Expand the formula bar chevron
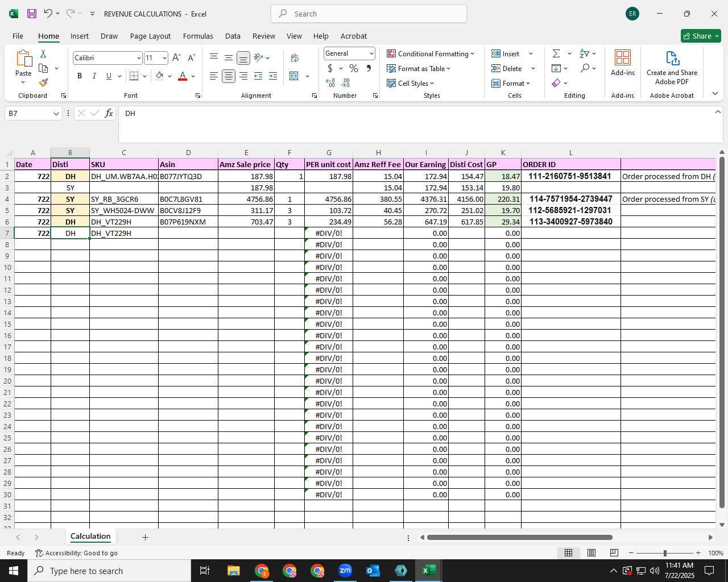Viewport: 728px width, 582px height. (718, 112)
